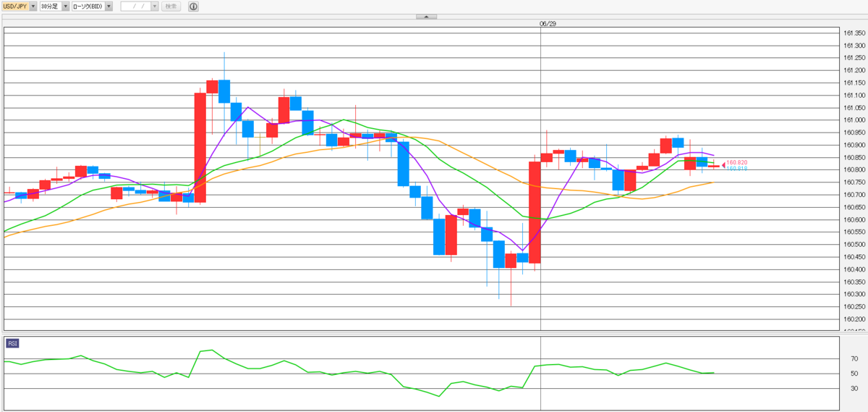Viewport: 868px width, 412px height.
Task: Click the 161.350 price axis label
Action: coord(855,33)
